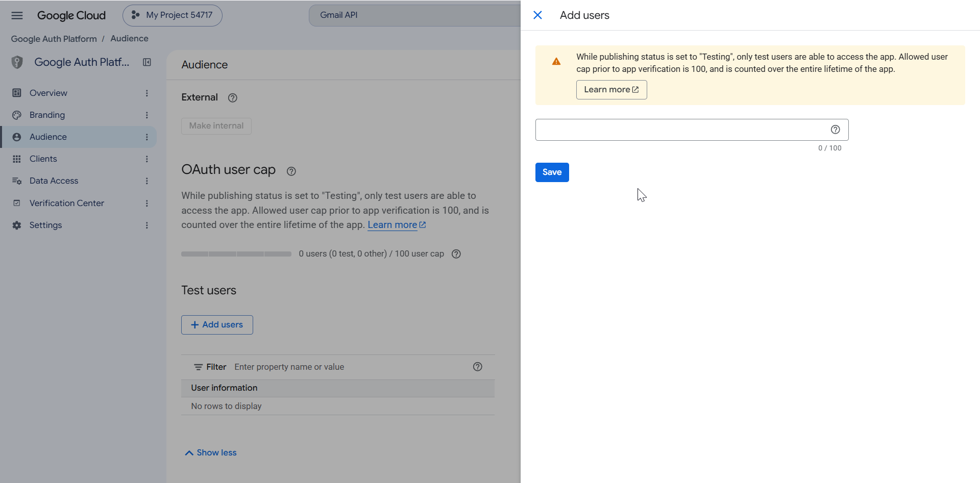The image size is (980, 483).
Task: Open the Overview three-dot more menu
Action: (x=147, y=93)
